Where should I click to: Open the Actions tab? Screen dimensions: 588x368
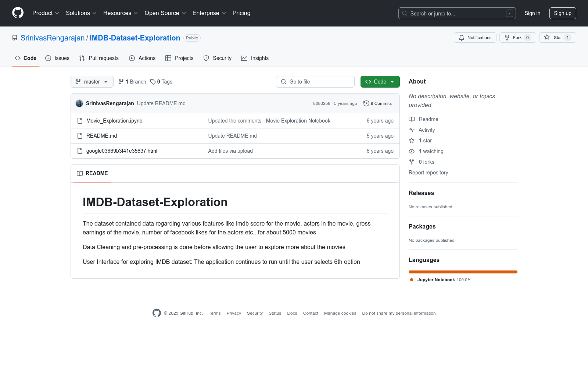[x=142, y=58]
